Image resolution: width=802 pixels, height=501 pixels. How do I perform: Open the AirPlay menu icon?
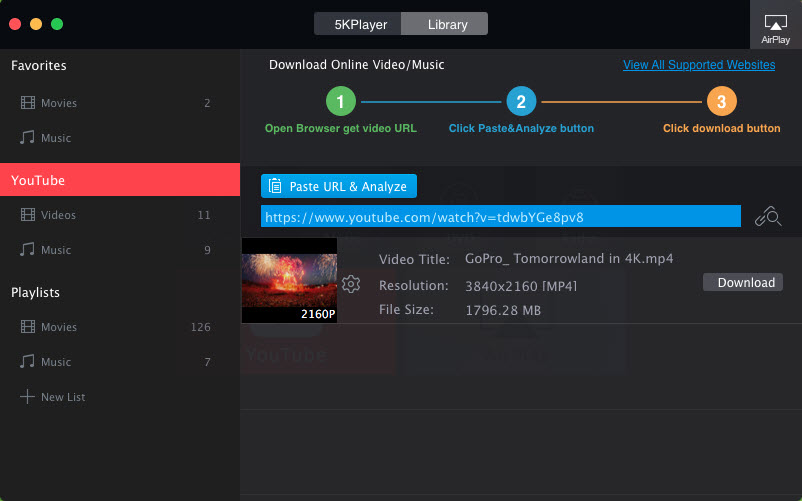[x=775, y=24]
